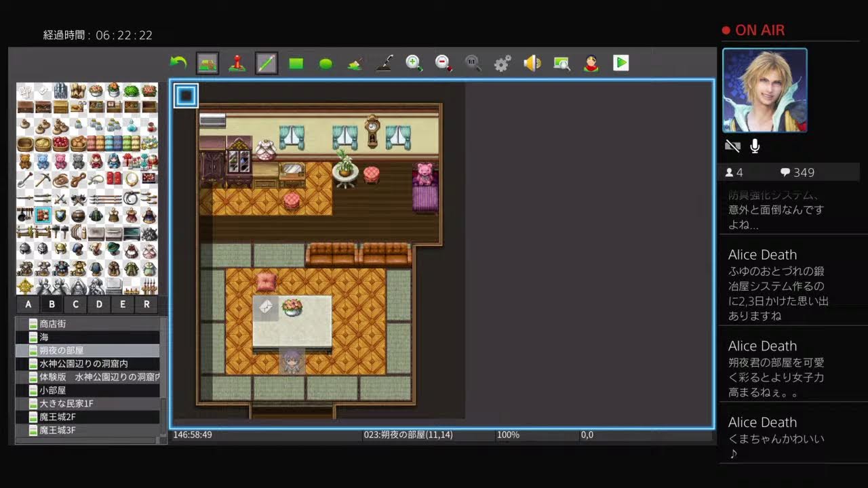Viewport: 868px width, 488px height.
Task: Select the Ellipse drawing tool
Action: [326, 63]
